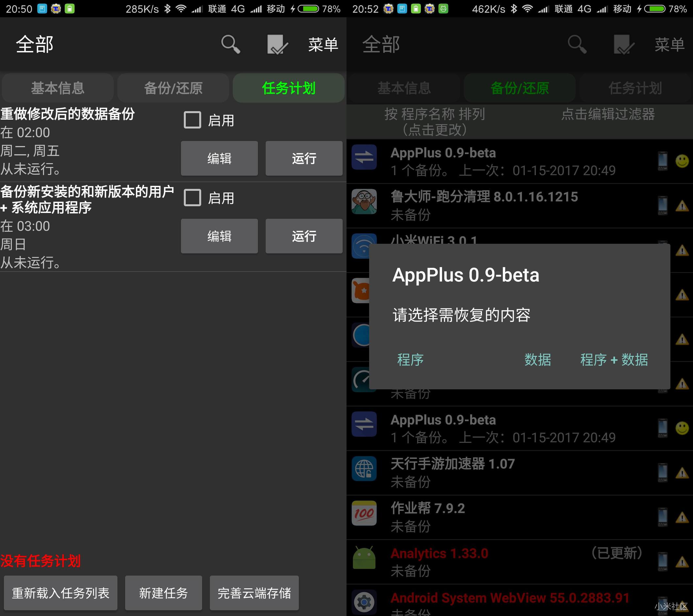Enable the 备份新安装的和新版本 schedule checkbox
Screen dimensions: 693x616
pos(192,198)
